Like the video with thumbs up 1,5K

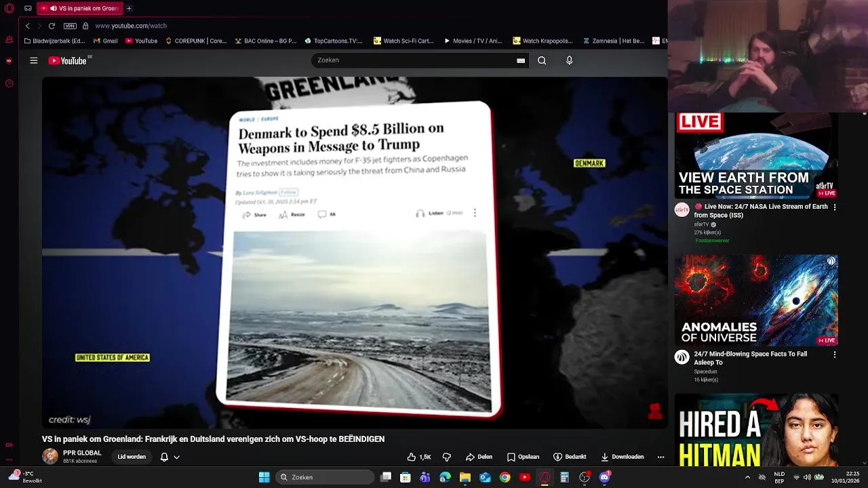click(419, 457)
